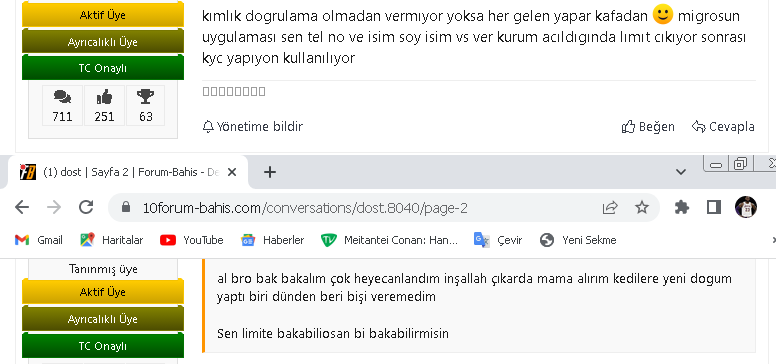Open the YouTube bookmark

[x=192, y=240]
